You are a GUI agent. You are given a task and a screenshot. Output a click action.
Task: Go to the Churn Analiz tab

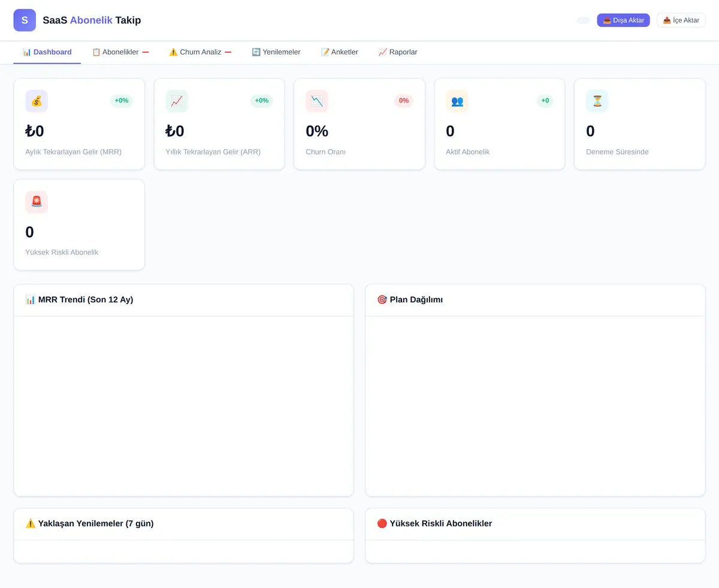[200, 52]
